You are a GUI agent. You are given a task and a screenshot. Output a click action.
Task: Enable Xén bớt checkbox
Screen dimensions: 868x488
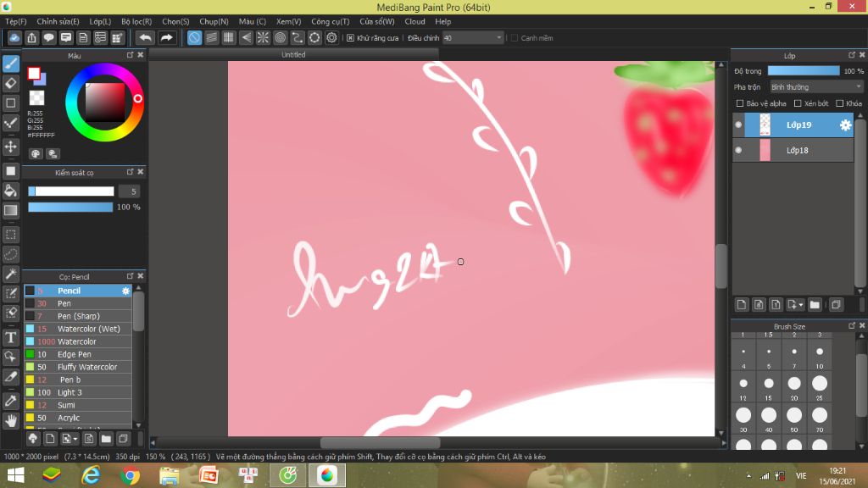click(798, 103)
